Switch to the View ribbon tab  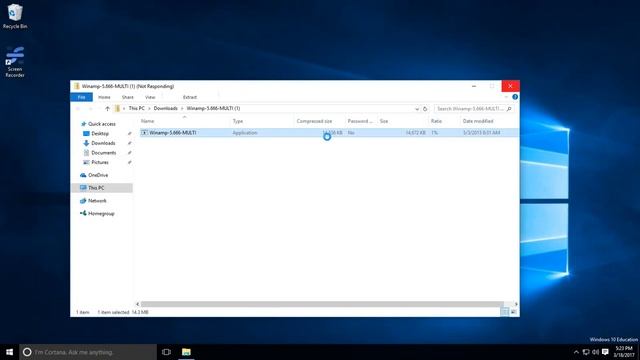[x=150, y=97]
